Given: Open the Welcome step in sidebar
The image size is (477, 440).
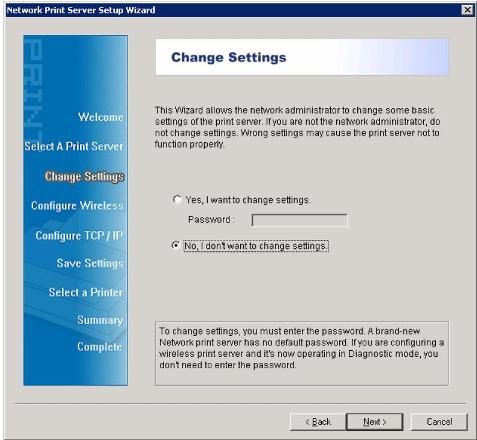Looking at the screenshot, I should tap(101, 117).
